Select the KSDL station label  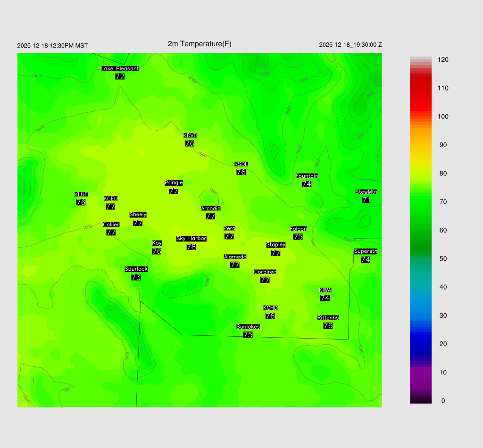(x=241, y=164)
